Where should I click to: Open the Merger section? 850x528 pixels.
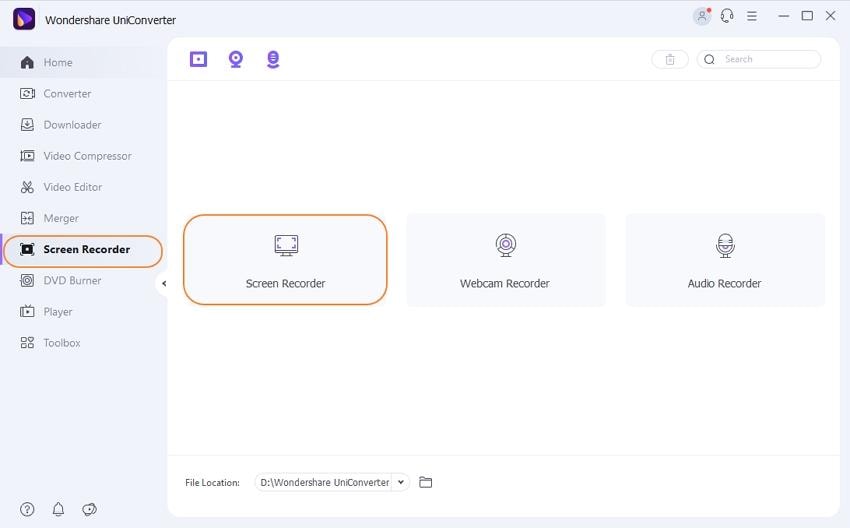[x=82, y=218]
